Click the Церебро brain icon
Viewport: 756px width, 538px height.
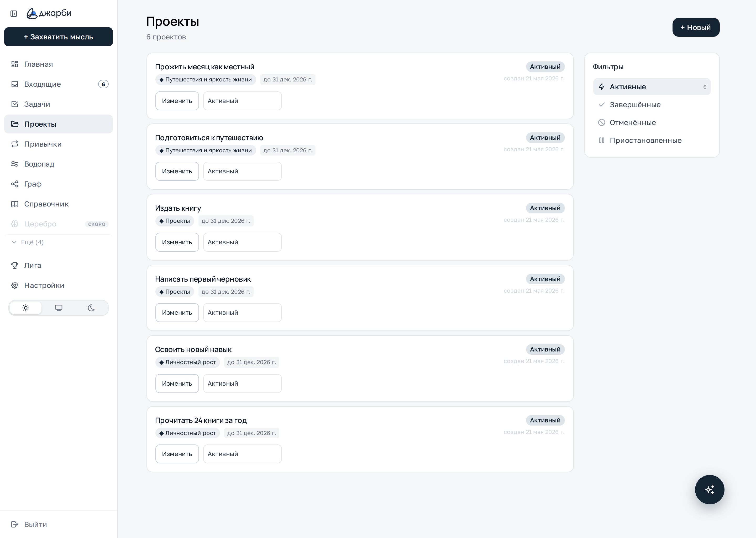pyautogui.click(x=14, y=224)
